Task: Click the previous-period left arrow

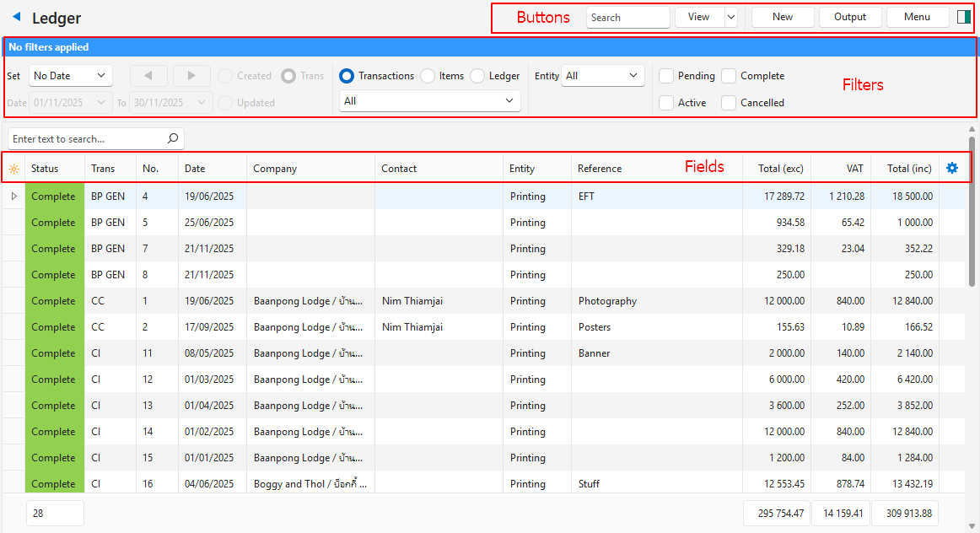Action: (148, 75)
